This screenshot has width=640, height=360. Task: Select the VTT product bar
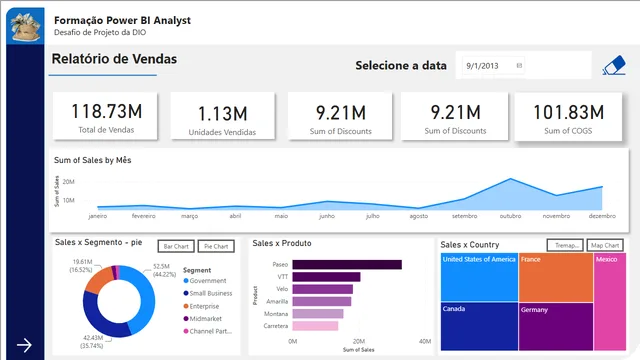326,277
